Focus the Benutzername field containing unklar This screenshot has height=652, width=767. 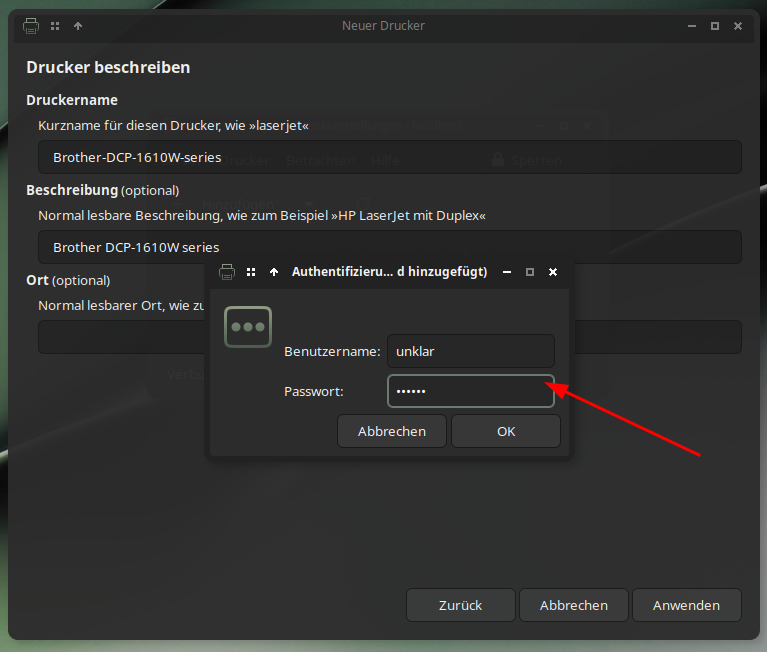(x=471, y=351)
